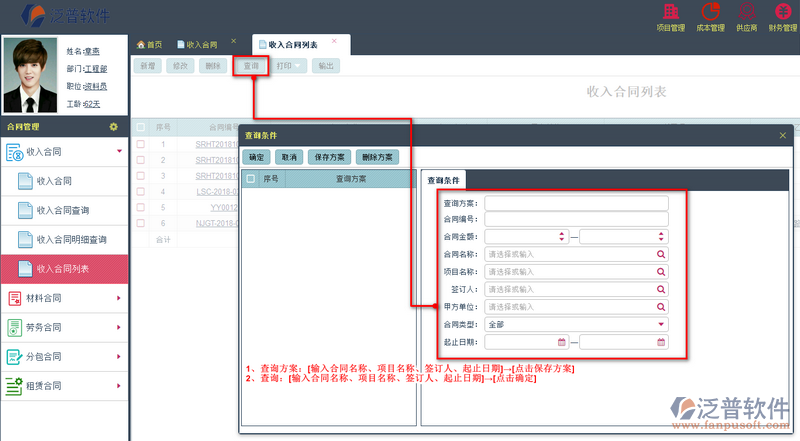
Task: Open the 项目管理 icon in header
Action: 670,16
